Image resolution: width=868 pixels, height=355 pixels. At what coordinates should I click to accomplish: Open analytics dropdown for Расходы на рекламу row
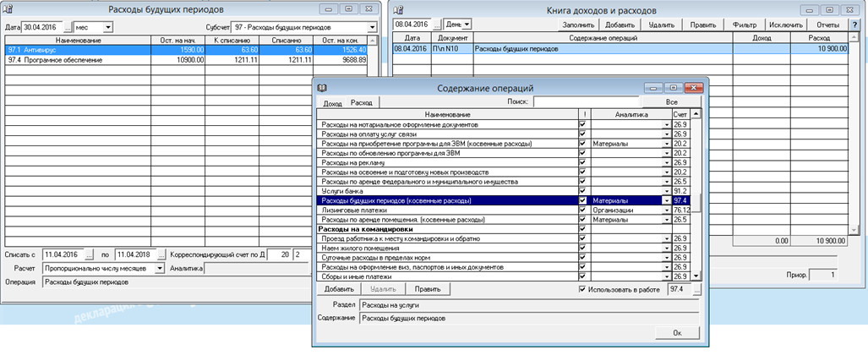pyautogui.click(x=667, y=163)
